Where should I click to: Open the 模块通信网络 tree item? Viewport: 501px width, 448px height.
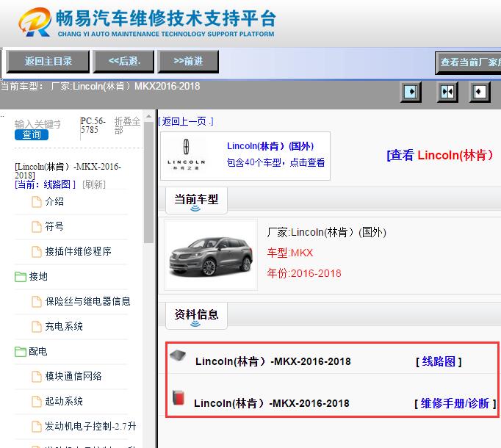(73, 376)
